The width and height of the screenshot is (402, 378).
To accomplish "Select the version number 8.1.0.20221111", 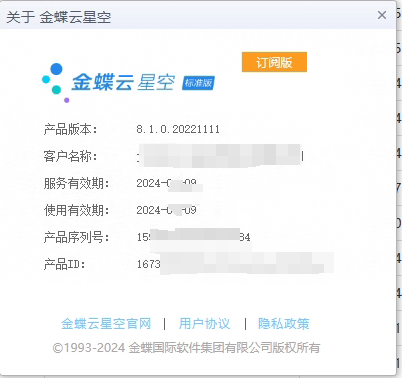I will [x=178, y=129].
